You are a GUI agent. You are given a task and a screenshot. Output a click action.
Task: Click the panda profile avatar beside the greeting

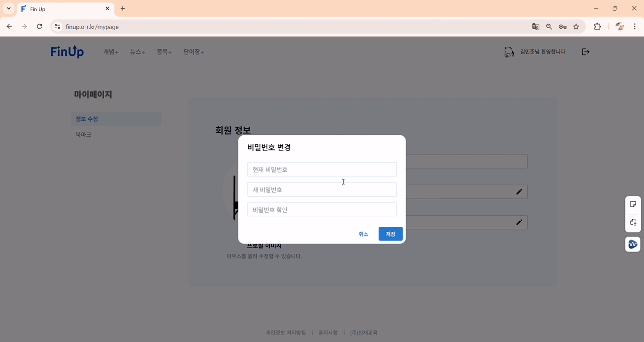coord(509,51)
